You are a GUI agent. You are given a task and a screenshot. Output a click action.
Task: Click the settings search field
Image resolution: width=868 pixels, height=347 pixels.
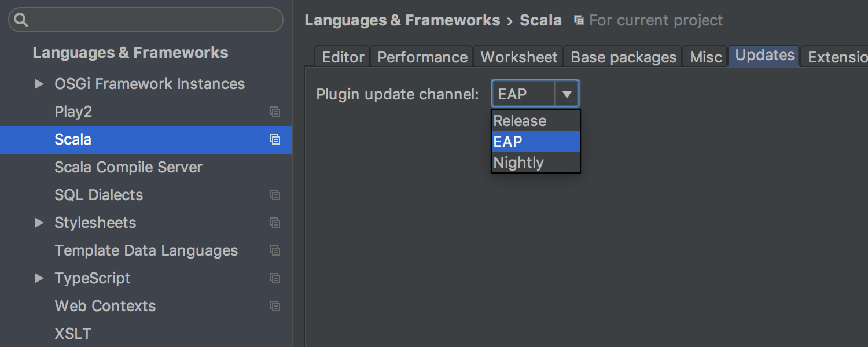[146, 20]
